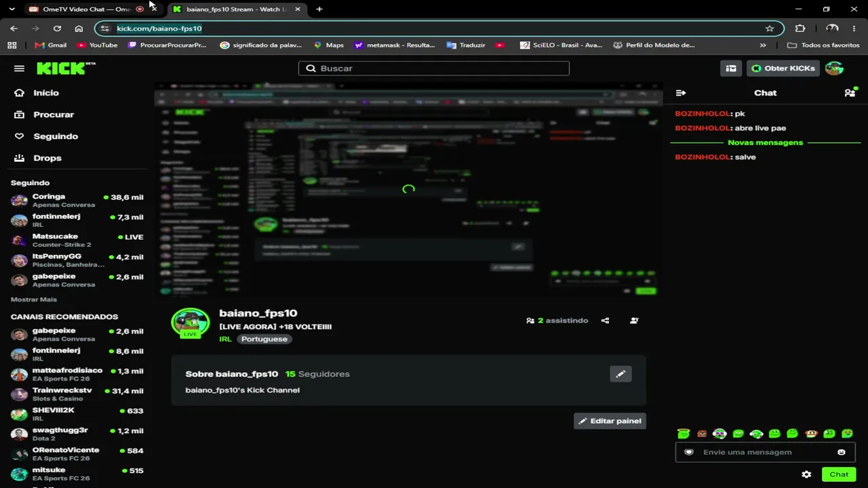
Task: Insert the halo frog emote
Action: (684, 434)
